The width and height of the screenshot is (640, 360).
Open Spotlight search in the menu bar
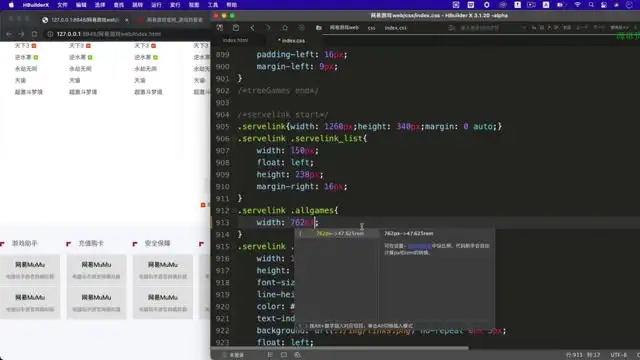[591, 5]
